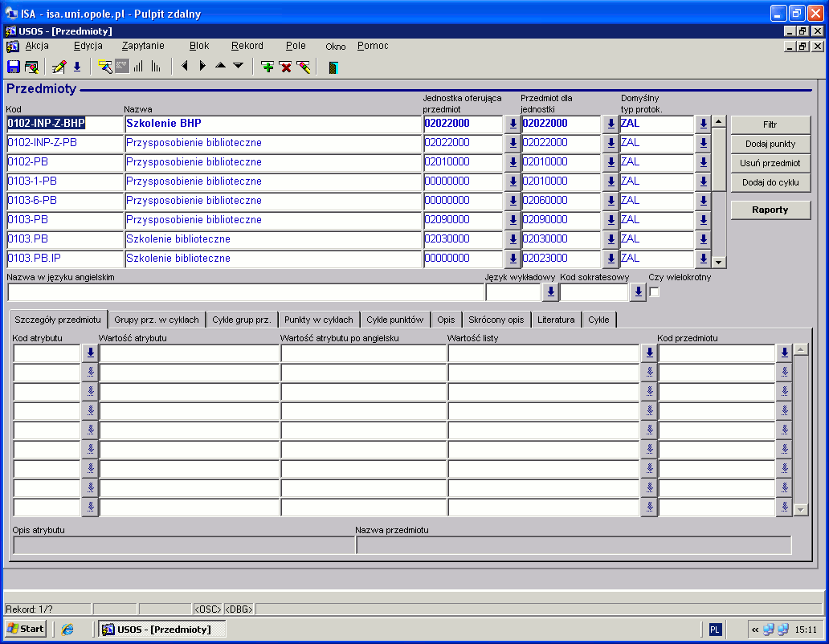Click the greyed execute query toolbar icon
This screenshot has height=644, width=829.
click(122, 67)
